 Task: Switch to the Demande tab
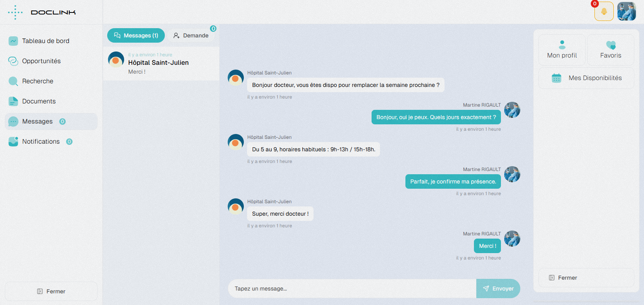(191, 35)
